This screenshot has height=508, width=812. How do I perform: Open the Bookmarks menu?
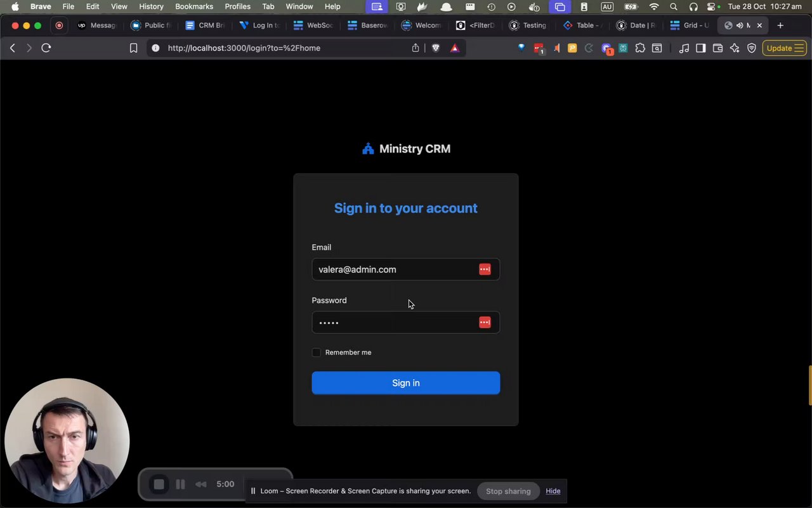pyautogui.click(x=194, y=6)
